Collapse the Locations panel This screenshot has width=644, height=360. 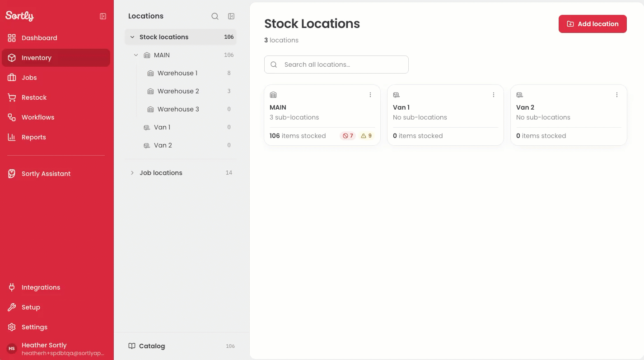231,16
